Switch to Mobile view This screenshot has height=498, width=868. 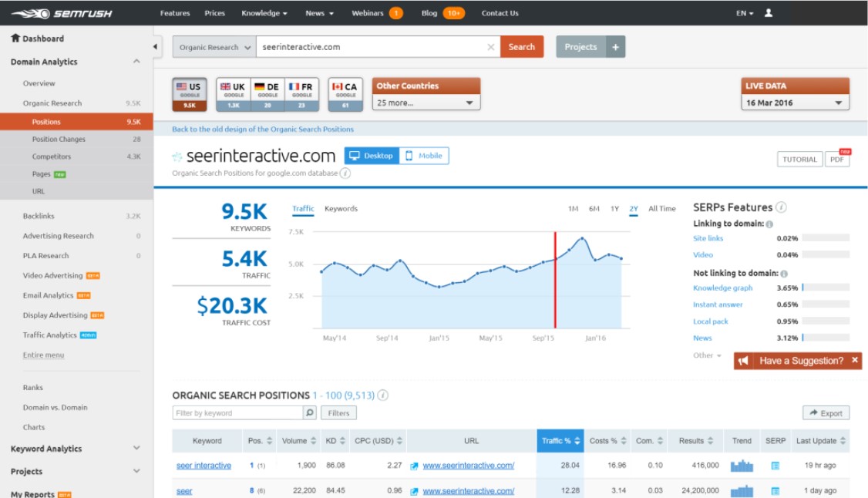point(424,156)
